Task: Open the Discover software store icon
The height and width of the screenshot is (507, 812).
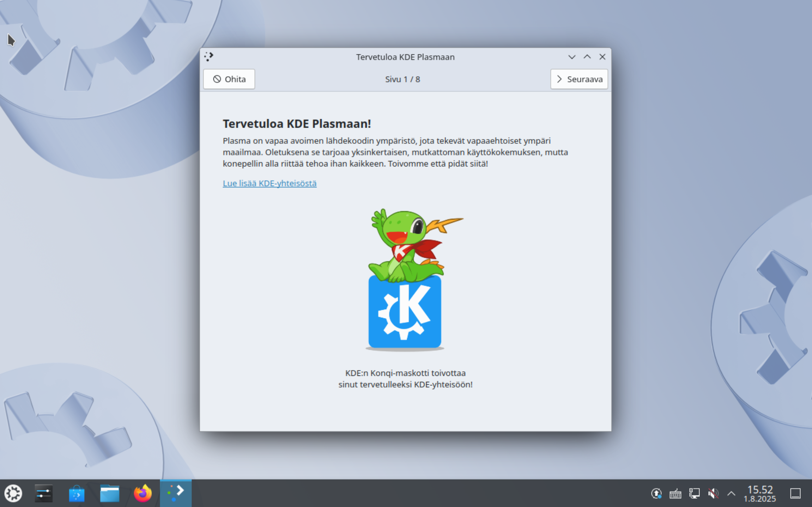Action: 77,493
